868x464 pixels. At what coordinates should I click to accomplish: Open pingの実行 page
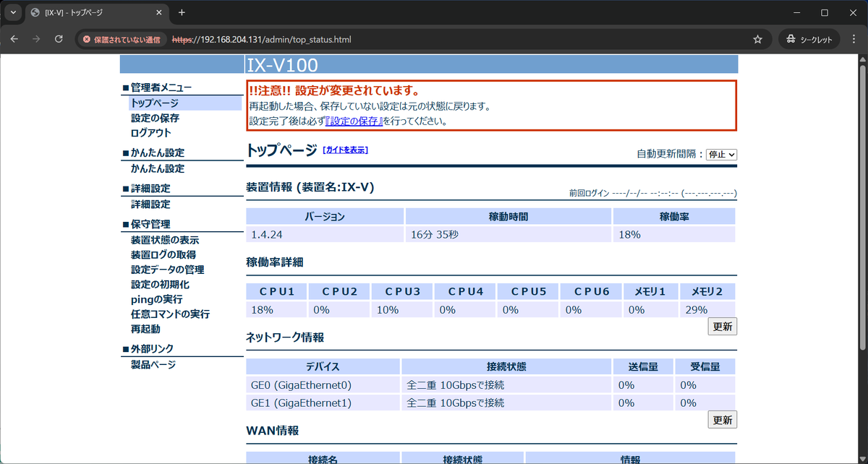pyautogui.click(x=156, y=299)
